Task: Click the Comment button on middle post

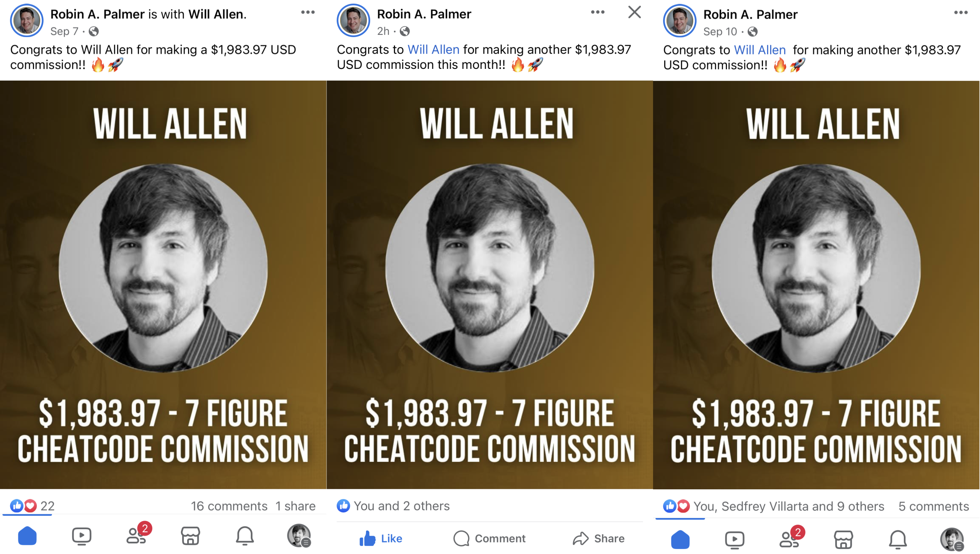Action: point(489,538)
